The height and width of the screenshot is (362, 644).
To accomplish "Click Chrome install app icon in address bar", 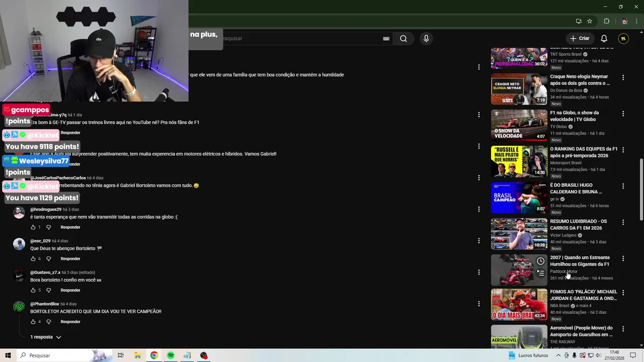I will pos(579,21).
